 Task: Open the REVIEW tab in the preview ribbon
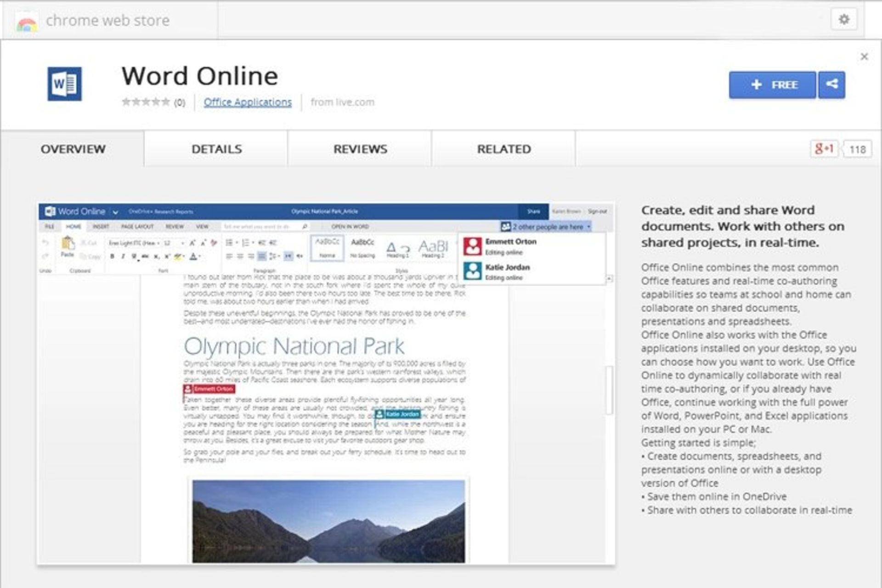[175, 226]
